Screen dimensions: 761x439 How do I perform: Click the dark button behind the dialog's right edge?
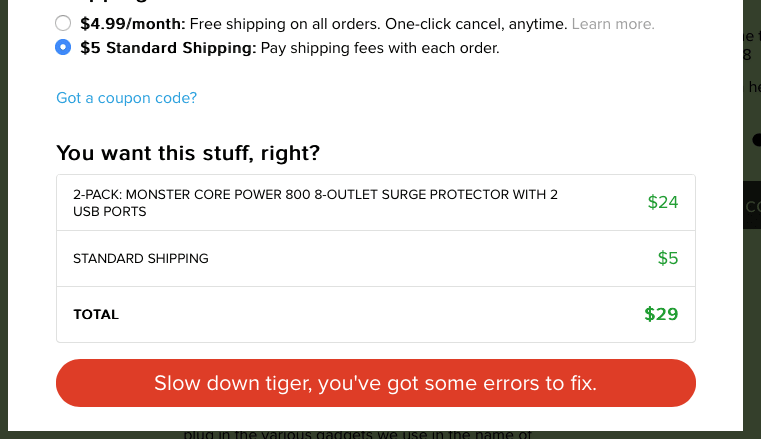pyautogui.click(x=752, y=206)
